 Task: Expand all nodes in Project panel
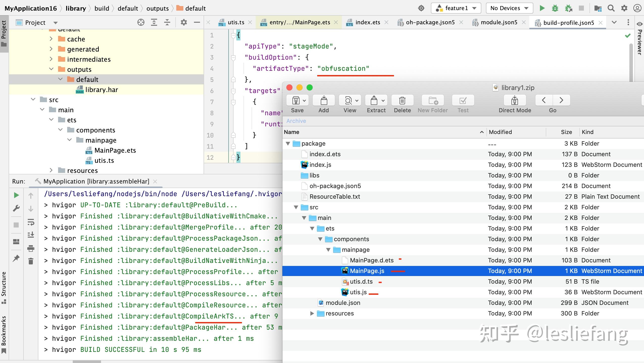pyautogui.click(x=154, y=22)
